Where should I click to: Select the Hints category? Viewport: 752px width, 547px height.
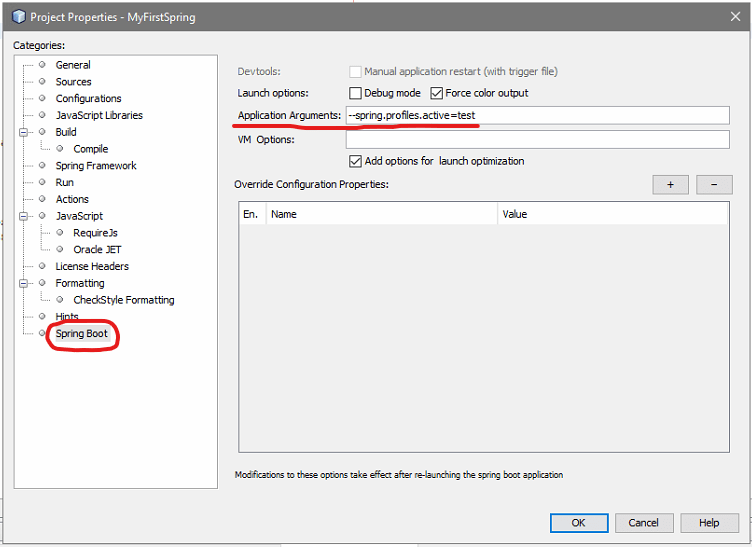[x=67, y=316]
